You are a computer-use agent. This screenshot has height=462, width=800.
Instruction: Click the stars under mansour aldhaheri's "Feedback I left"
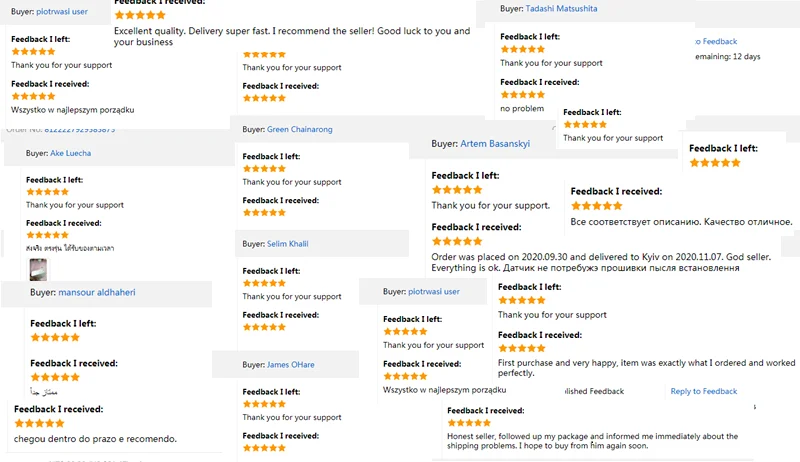[55, 338]
